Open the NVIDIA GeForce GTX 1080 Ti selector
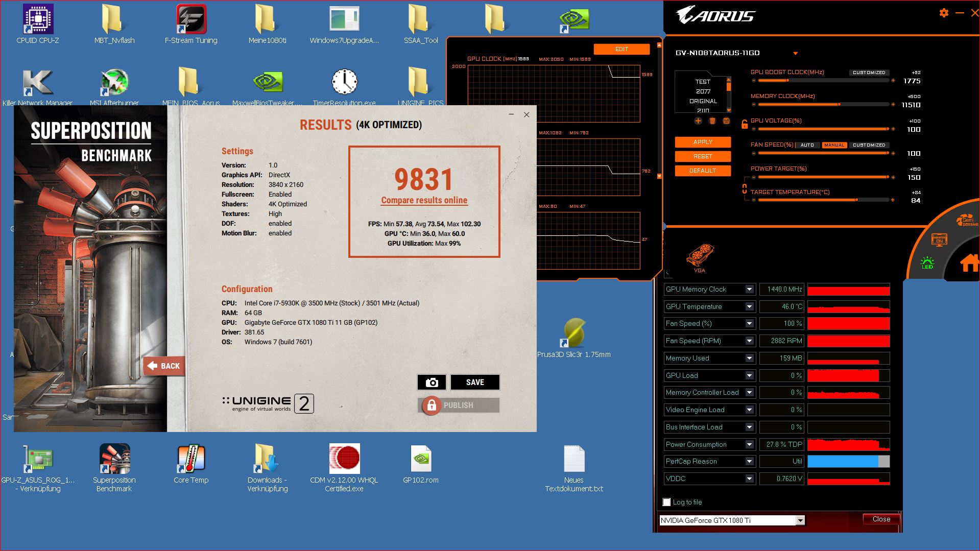This screenshot has height=551, width=980. 732,520
